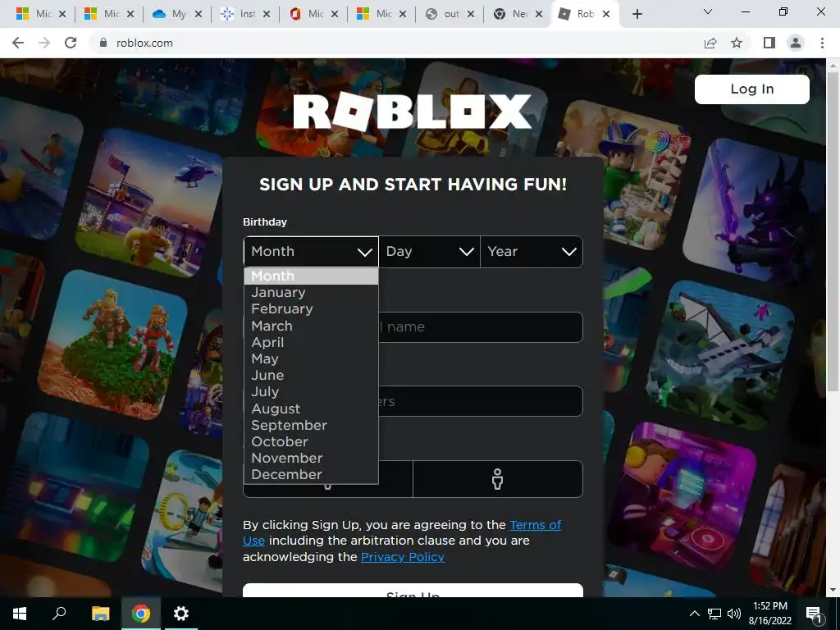Select the male gender icon option
This screenshot has width=840, height=630.
498,479
